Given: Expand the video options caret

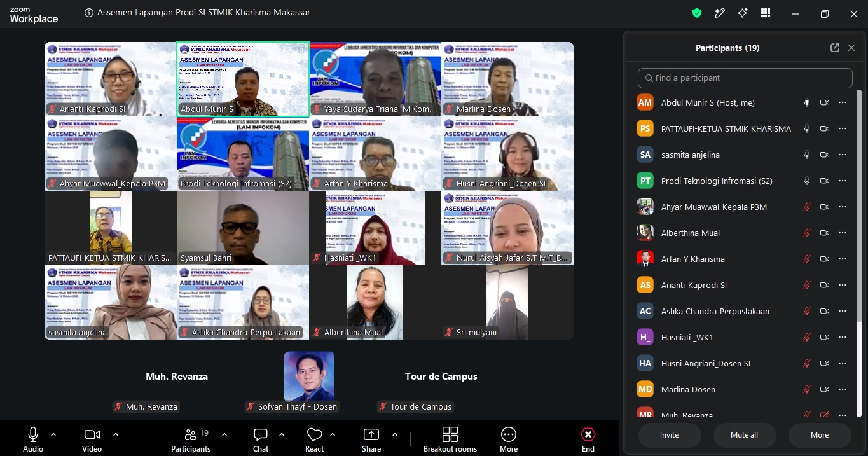Looking at the screenshot, I should point(116,434).
